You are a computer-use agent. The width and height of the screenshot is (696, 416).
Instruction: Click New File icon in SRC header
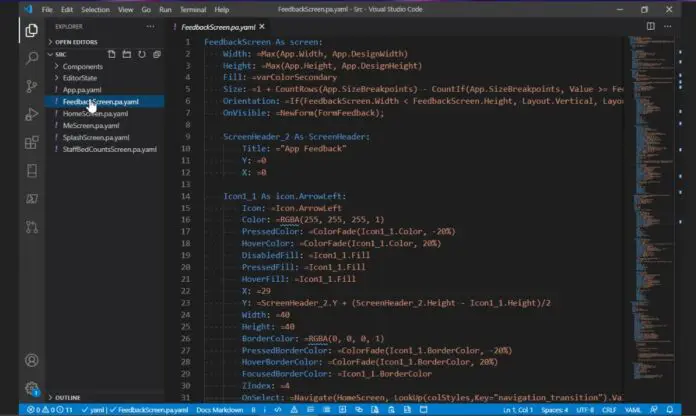click(x=111, y=54)
